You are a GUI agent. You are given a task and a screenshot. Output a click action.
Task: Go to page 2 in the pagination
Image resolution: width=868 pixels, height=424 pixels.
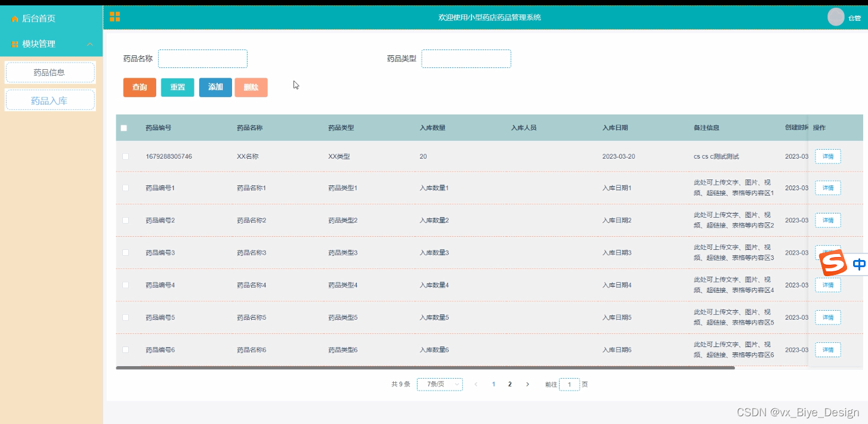click(x=509, y=385)
